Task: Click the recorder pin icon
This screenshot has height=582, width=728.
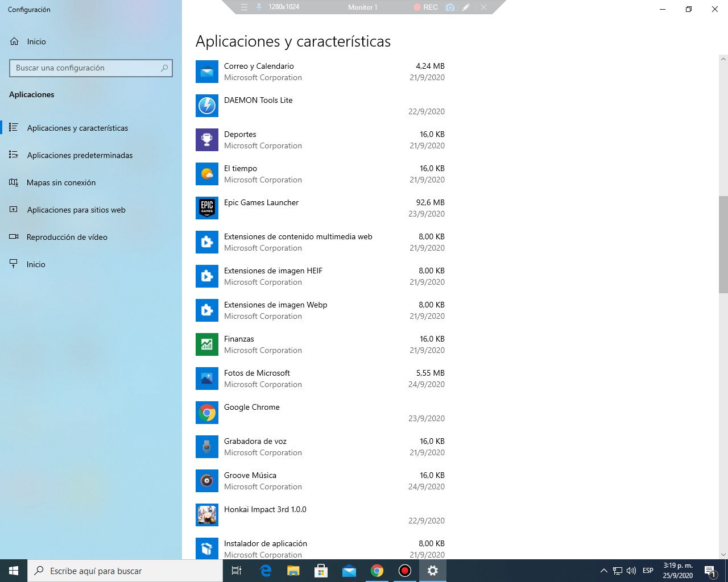Action: tap(259, 7)
